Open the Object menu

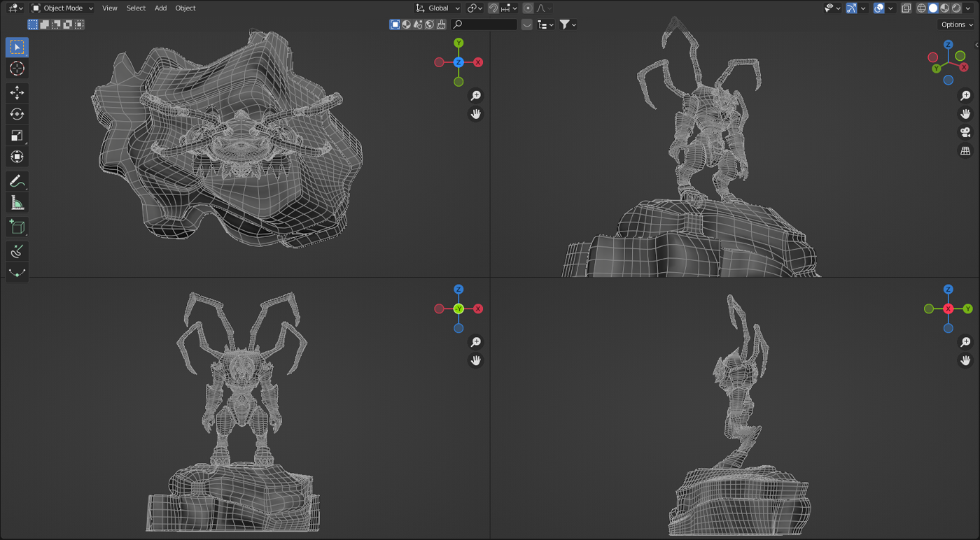pos(185,8)
